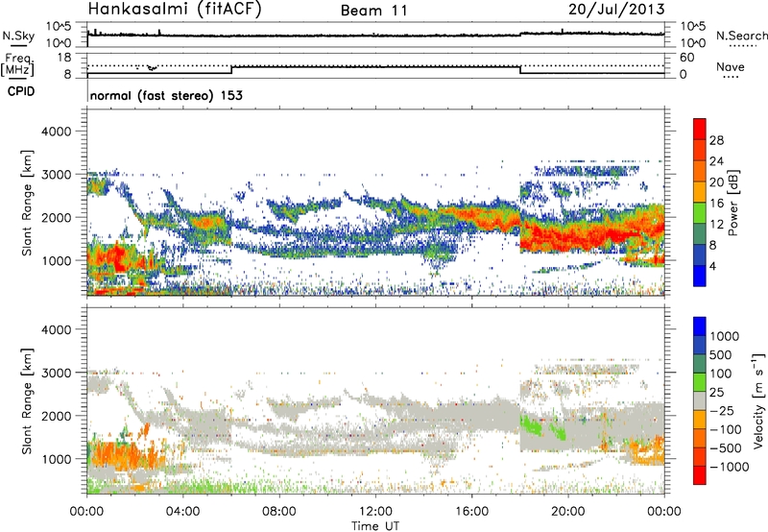Select the 60 tick on the Nave axis
Screen dimensions: 768x532
[x=686, y=58]
